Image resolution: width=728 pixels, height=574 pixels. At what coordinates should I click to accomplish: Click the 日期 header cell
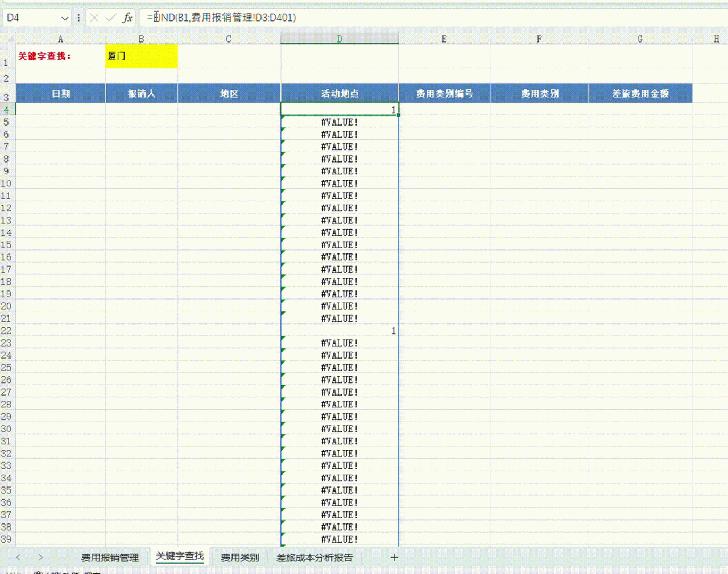coord(61,93)
